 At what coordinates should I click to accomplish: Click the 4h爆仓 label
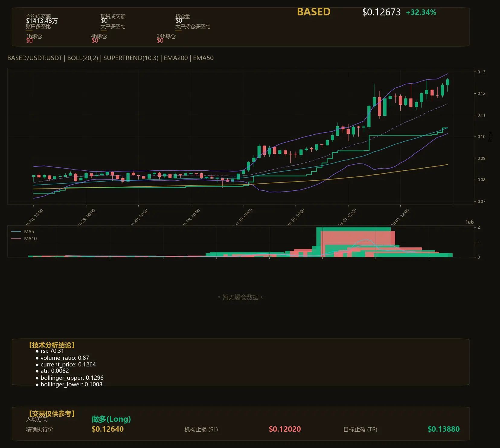click(x=99, y=36)
